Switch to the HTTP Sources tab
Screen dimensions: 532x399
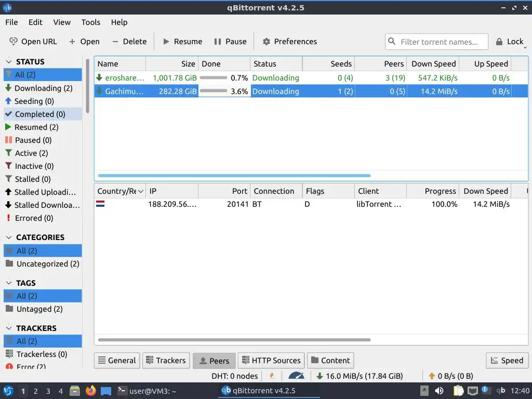pos(271,361)
